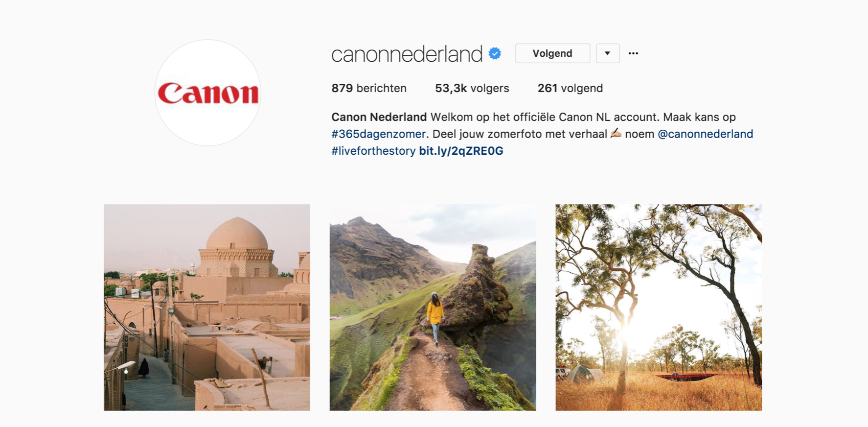Open the yellow jacket hiker photo
This screenshot has height=427, width=868.
tap(433, 308)
